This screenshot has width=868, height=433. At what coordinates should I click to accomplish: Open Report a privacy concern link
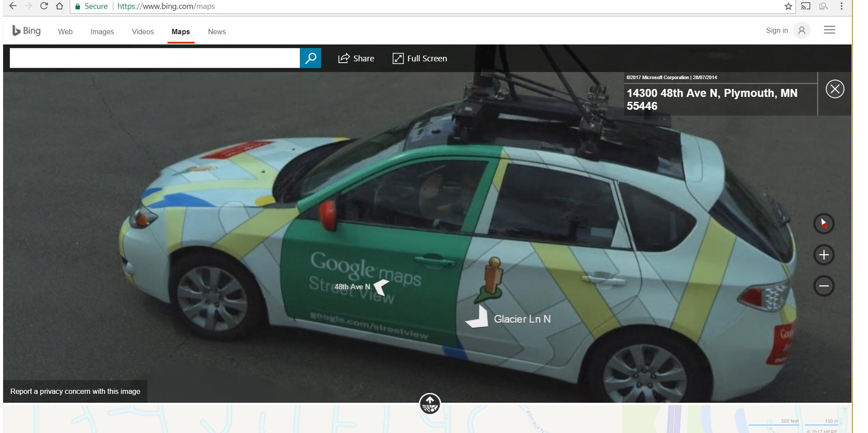click(75, 391)
